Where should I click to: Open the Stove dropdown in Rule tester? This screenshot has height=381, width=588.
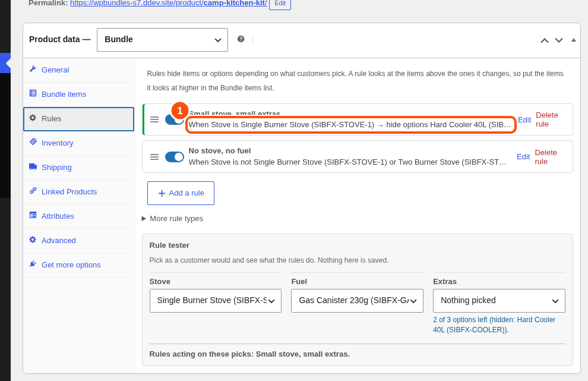tap(215, 301)
